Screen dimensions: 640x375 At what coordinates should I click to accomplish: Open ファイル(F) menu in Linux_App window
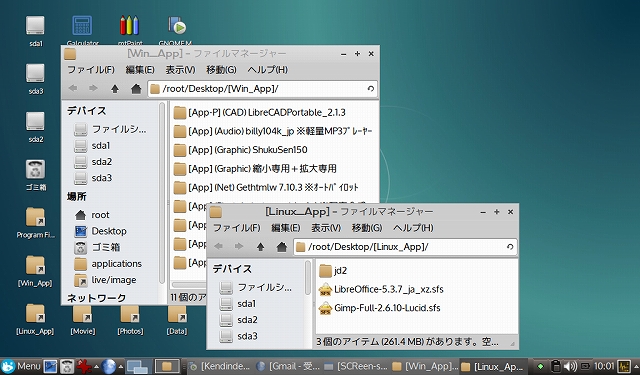click(x=236, y=228)
